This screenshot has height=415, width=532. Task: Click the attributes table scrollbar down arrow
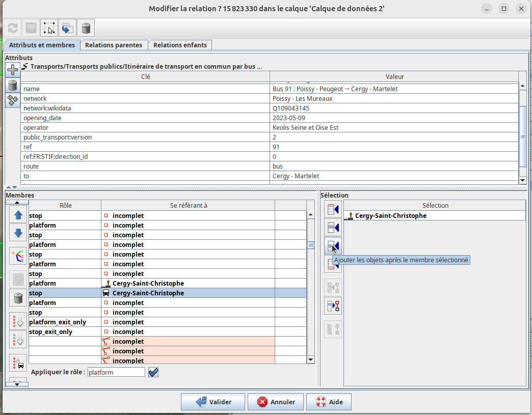522,180
